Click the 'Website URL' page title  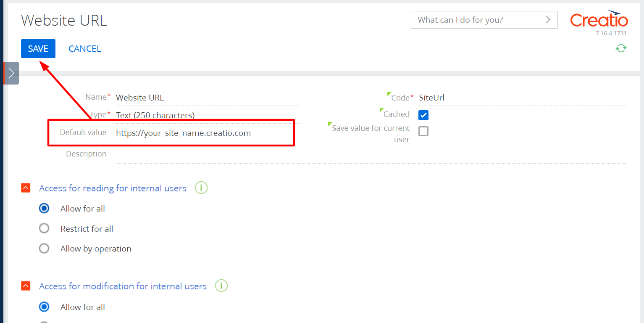tap(64, 20)
